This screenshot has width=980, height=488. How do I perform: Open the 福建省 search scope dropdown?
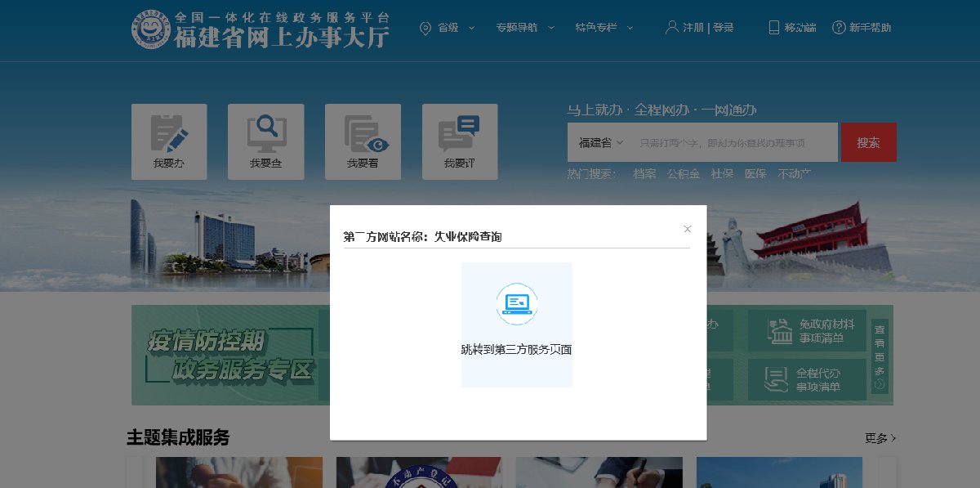tap(601, 143)
